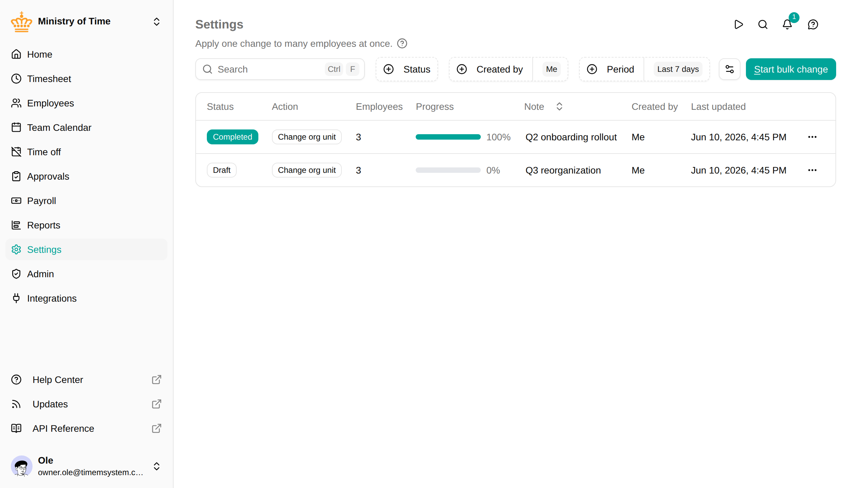
Task: Open the help chat icon
Action: point(813,24)
